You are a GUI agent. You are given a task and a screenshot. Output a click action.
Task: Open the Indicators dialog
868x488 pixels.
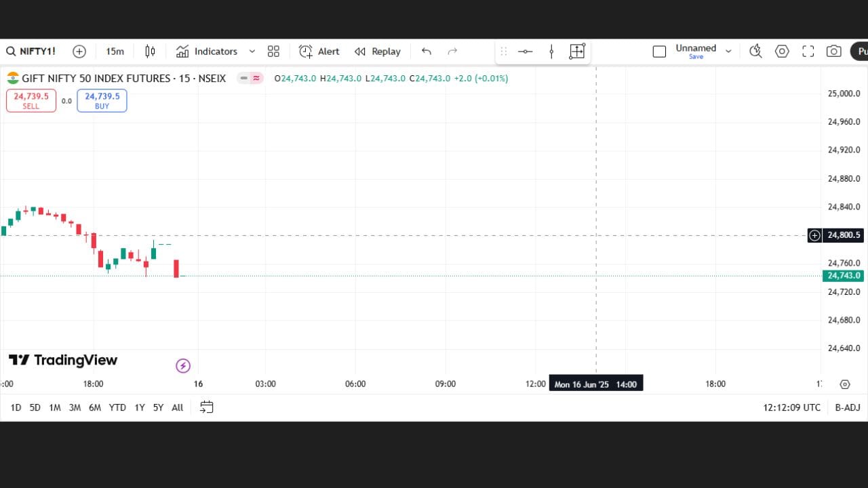[x=207, y=52]
